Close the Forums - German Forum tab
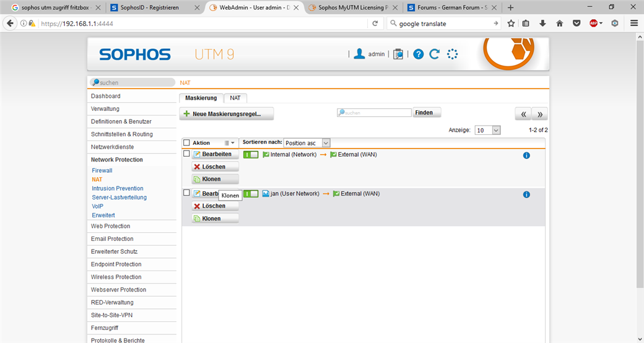The image size is (644, 343). (x=494, y=7)
